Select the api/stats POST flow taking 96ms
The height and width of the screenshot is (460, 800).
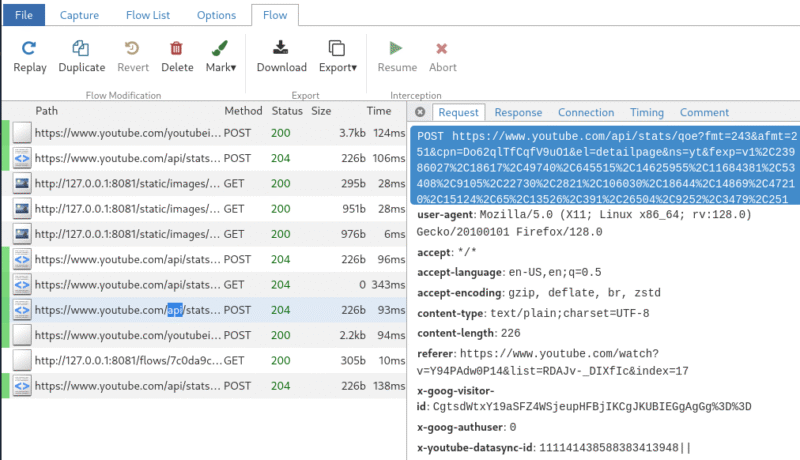pyautogui.click(x=204, y=259)
